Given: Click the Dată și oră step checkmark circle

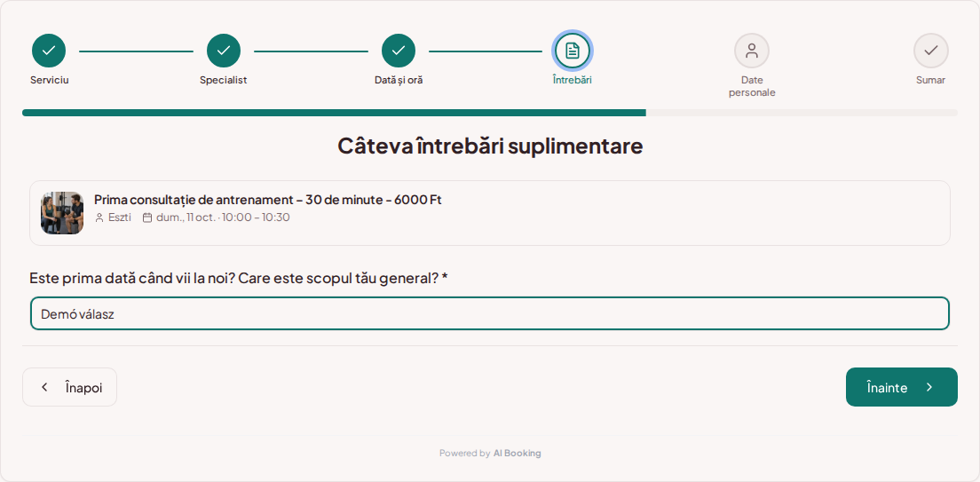Looking at the screenshot, I should (x=399, y=51).
